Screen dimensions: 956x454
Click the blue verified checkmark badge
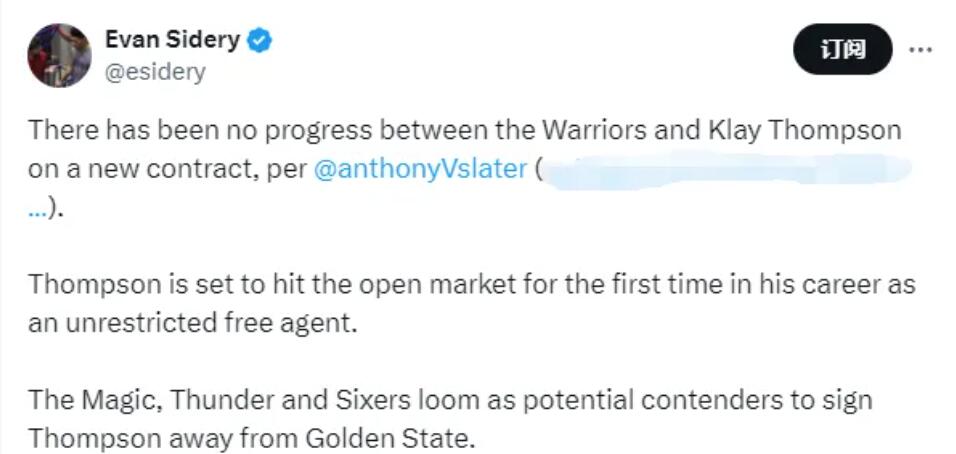click(261, 41)
